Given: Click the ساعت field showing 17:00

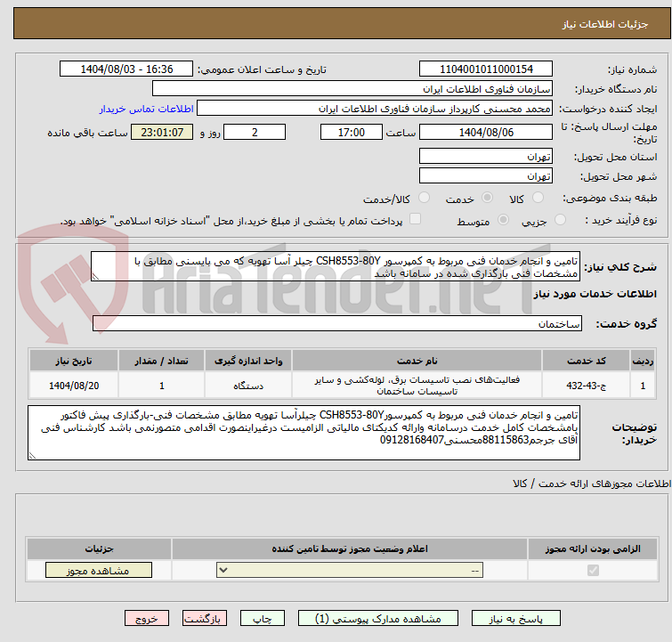Looking at the screenshot, I should coord(352,132).
